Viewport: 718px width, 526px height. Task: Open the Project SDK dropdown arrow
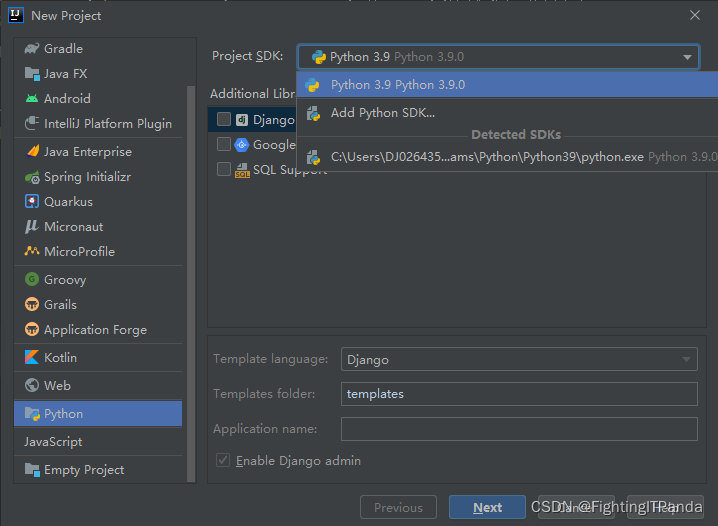687,57
